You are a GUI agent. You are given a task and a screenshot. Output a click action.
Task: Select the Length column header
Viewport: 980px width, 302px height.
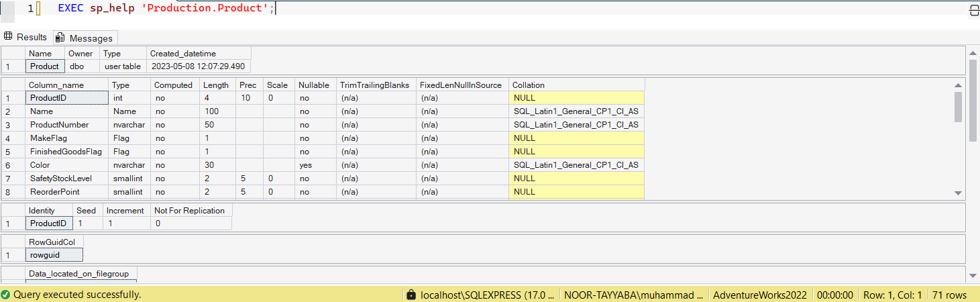click(217, 85)
